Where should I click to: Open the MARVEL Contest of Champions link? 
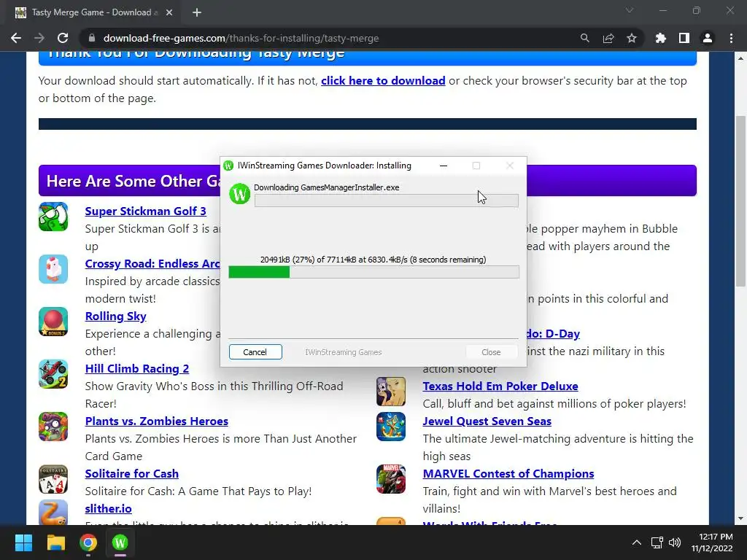click(508, 473)
